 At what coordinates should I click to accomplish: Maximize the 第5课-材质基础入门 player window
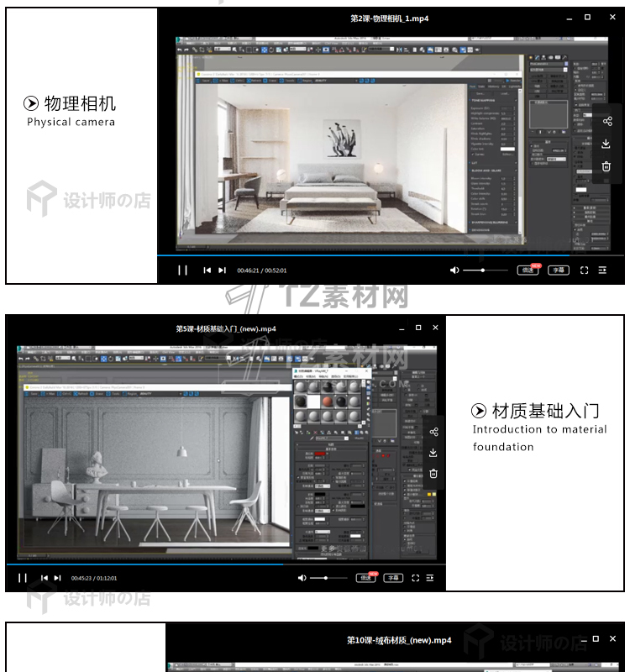point(418,328)
